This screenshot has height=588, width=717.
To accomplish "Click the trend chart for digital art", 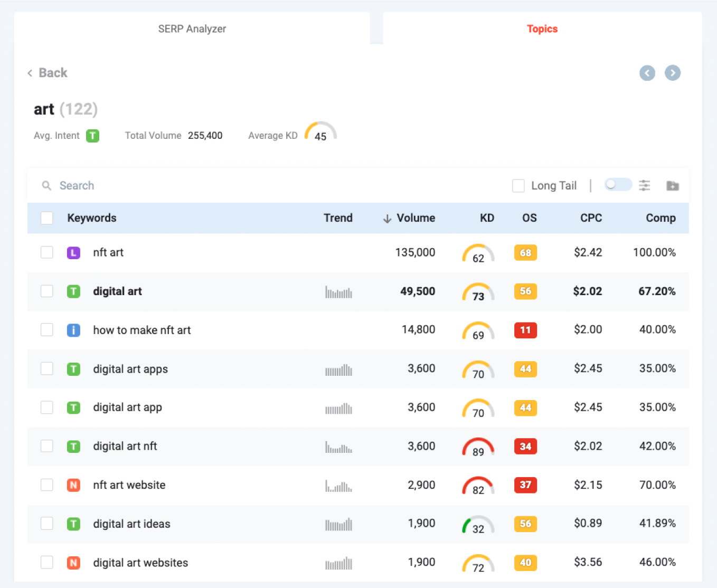I will [338, 292].
